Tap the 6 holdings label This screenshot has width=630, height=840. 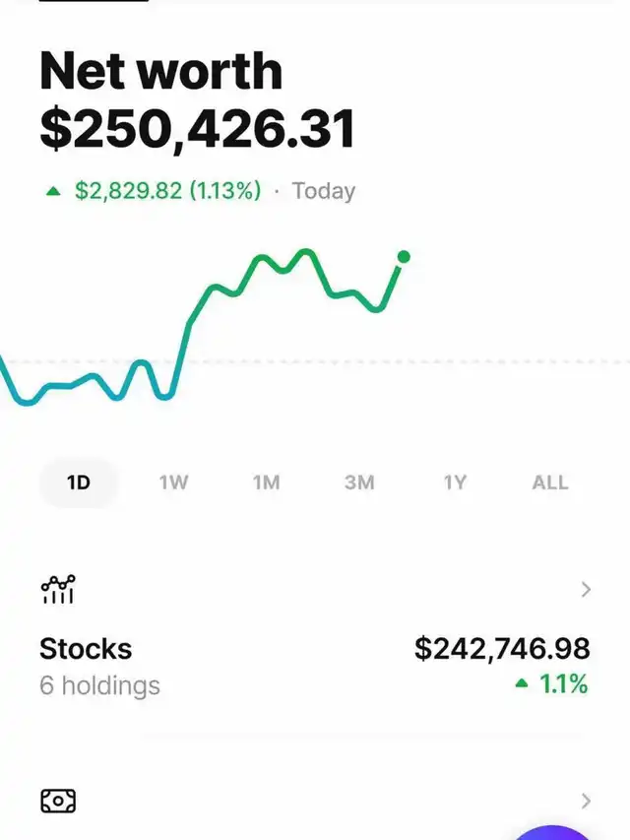[99, 684]
